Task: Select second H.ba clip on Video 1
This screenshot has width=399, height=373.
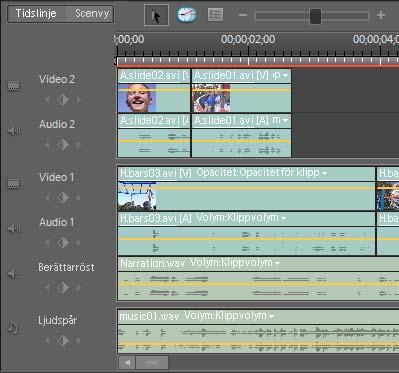Action: point(388,189)
